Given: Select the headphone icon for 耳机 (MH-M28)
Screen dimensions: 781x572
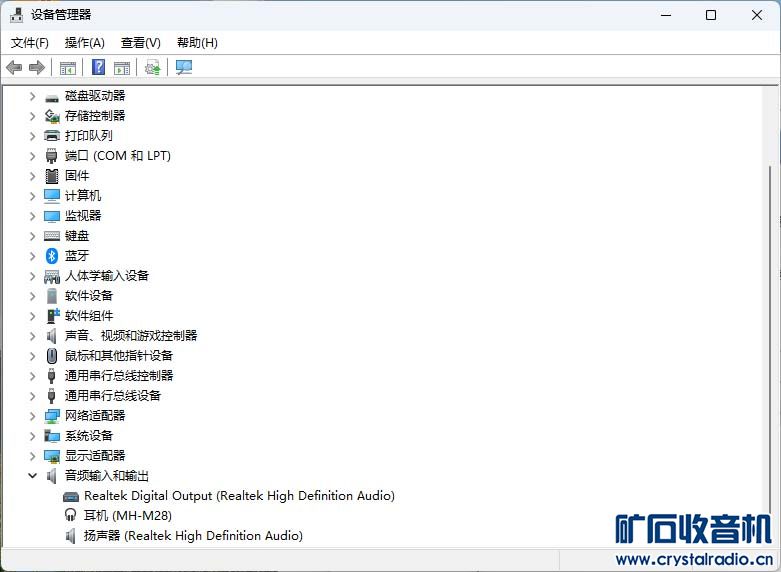Looking at the screenshot, I should click(71, 515).
